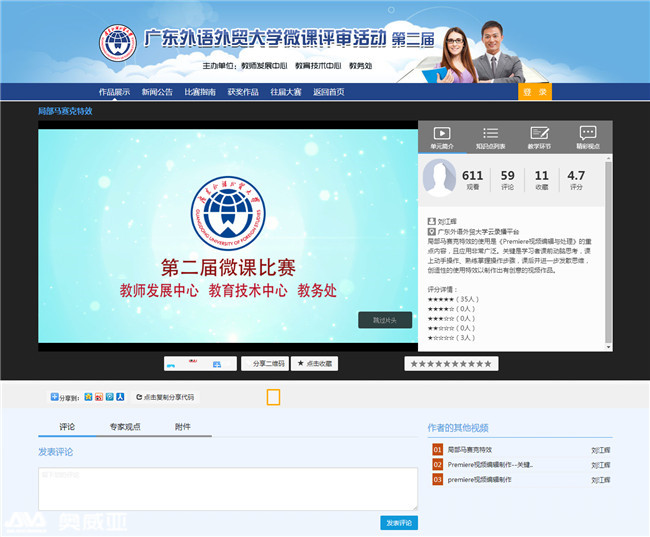Open 比赛指南 navigation item
650x537 pixels.
(200, 92)
